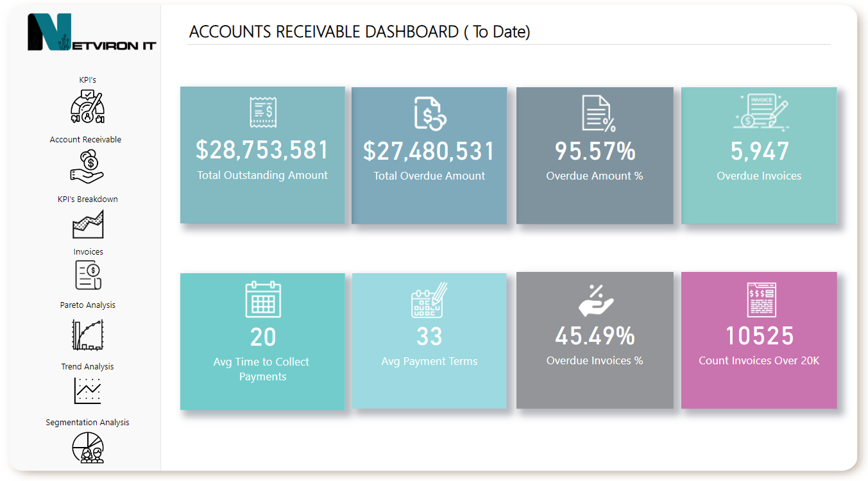This screenshot has width=868, height=481.
Task: Select the Overdue Invoices % card
Action: (594, 341)
